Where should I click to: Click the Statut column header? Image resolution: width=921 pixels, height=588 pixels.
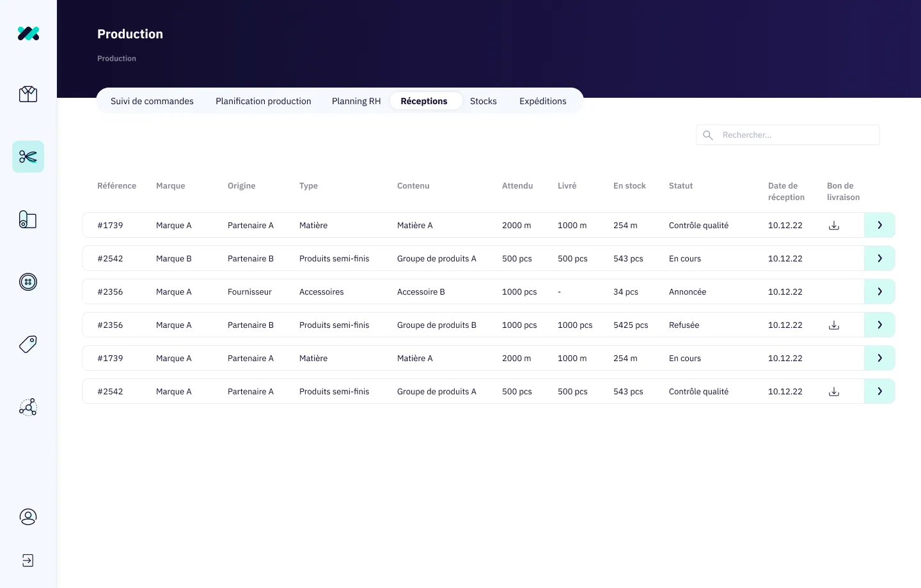[681, 186]
